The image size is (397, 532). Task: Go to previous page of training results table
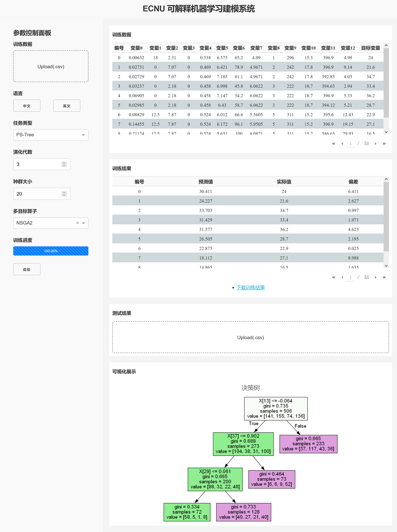point(342,277)
